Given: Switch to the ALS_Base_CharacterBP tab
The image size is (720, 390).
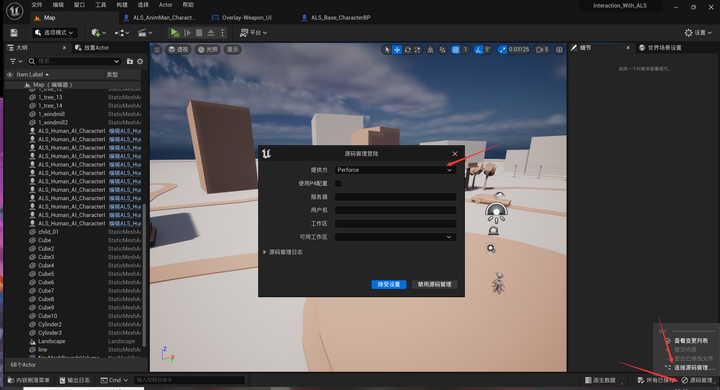Looking at the screenshot, I should (336, 17).
